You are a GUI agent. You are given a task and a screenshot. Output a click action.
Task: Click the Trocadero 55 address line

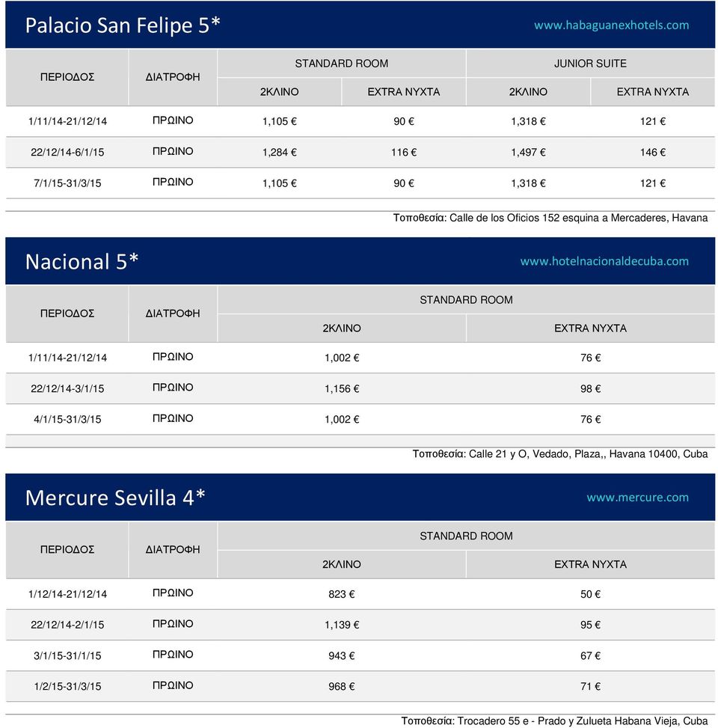point(555,721)
